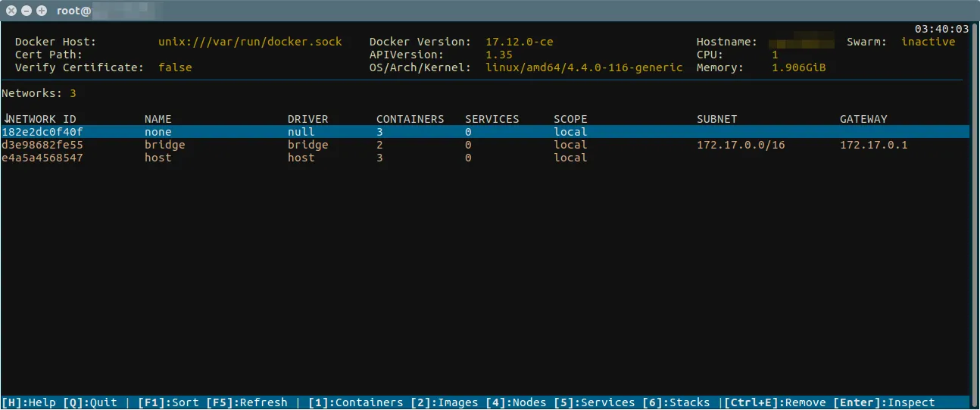
Task: Select the 'none' network row
Action: pyautogui.click(x=158, y=132)
